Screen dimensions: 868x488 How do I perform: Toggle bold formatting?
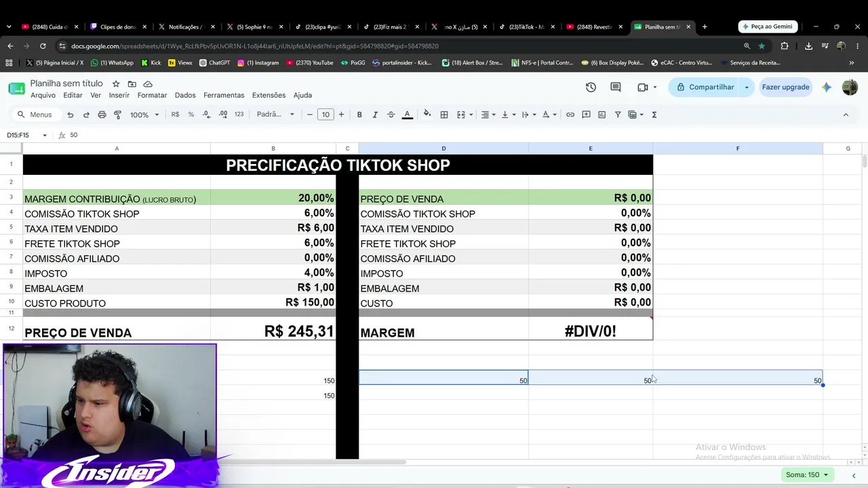(x=359, y=115)
